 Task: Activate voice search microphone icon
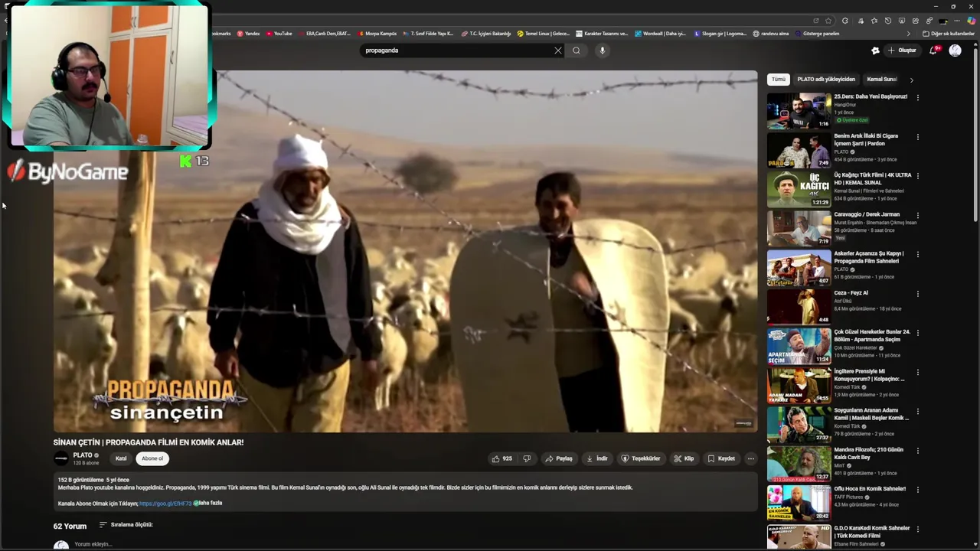pos(603,51)
